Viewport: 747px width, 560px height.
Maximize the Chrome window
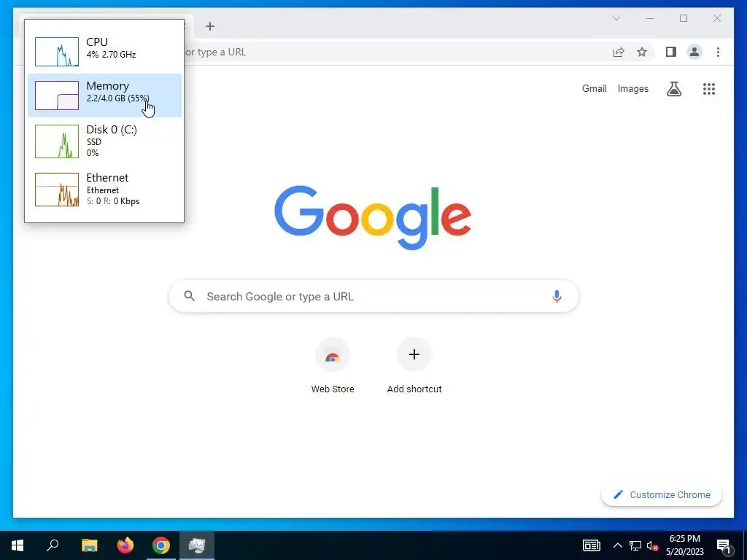(x=683, y=18)
